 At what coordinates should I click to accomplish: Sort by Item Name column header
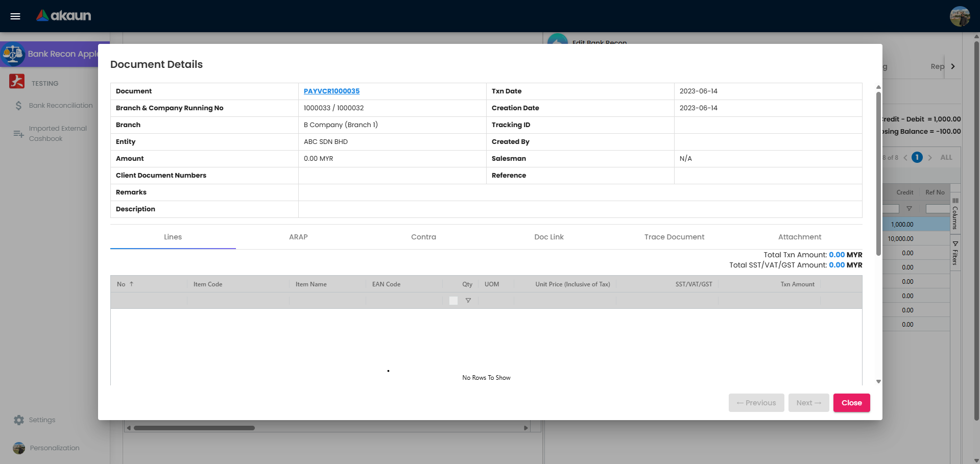(x=311, y=284)
